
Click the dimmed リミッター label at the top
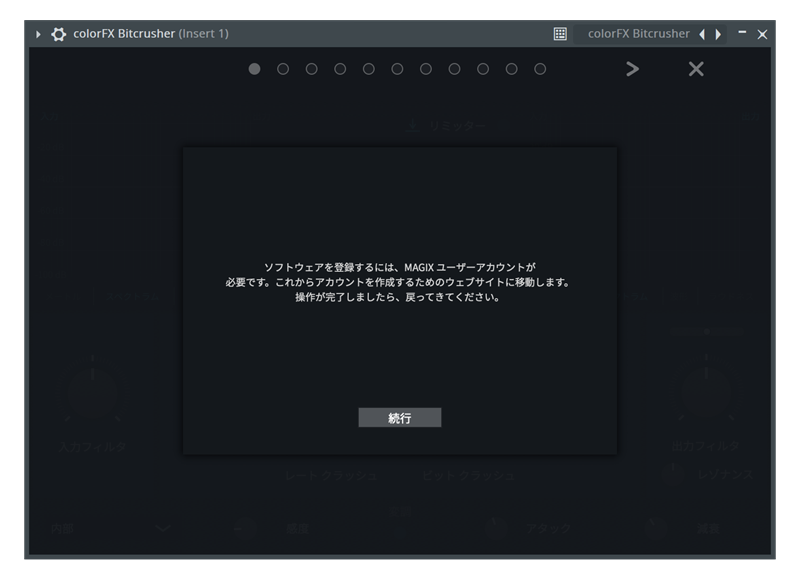coord(457,126)
